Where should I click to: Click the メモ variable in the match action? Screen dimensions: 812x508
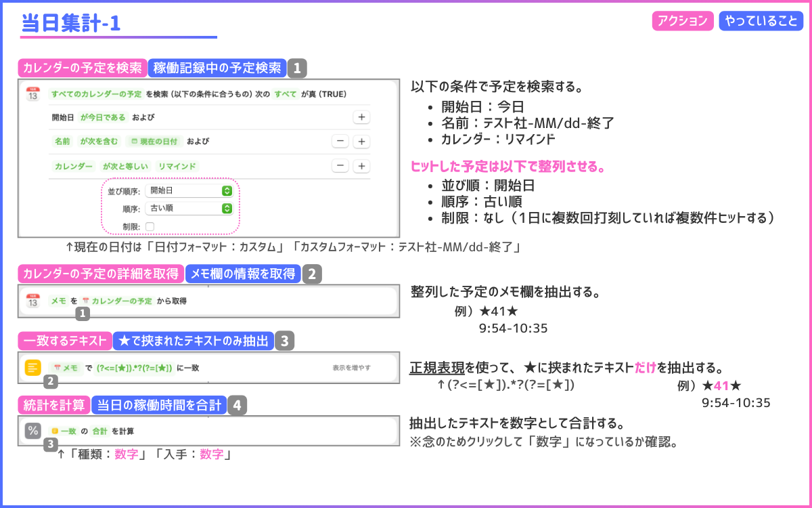pyautogui.click(x=66, y=368)
